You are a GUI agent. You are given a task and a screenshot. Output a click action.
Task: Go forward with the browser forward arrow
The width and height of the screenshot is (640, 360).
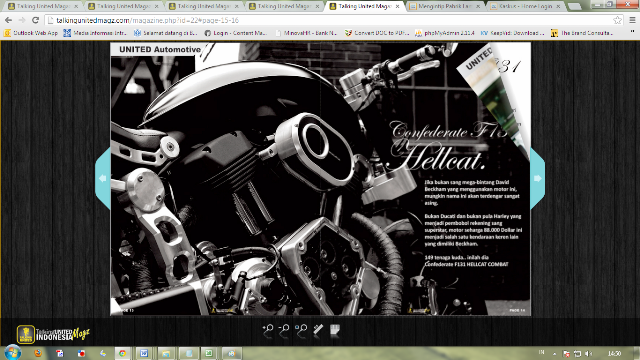[x=22, y=20]
